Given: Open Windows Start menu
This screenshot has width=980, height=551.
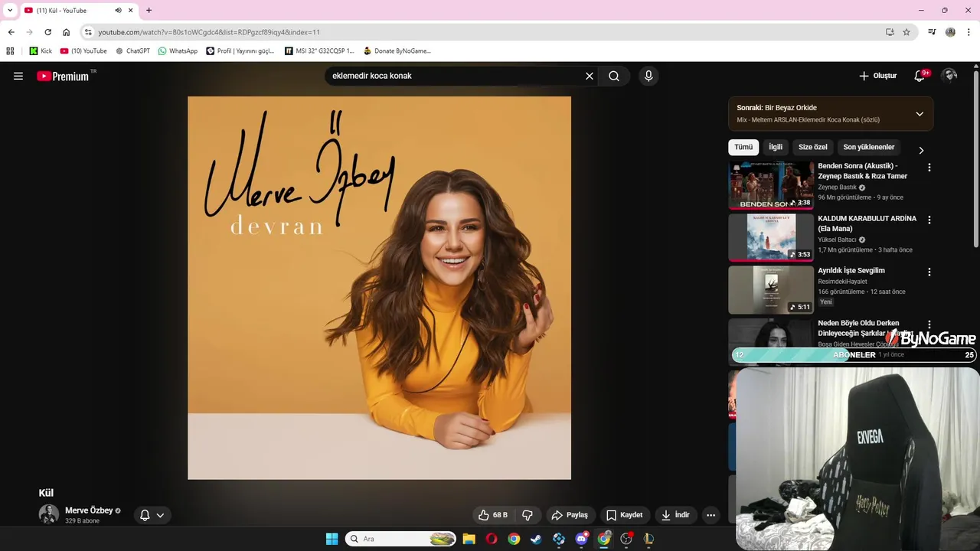Looking at the screenshot, I should point(332,539).
